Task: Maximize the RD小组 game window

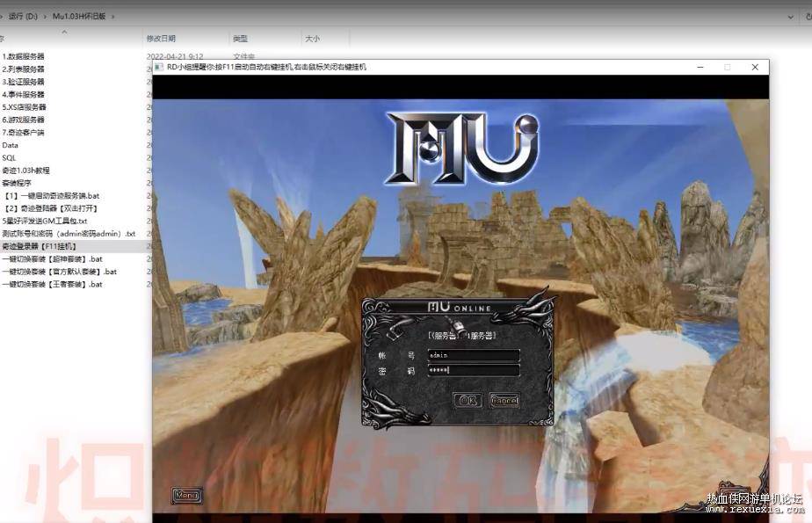Action: coord(727,67)
